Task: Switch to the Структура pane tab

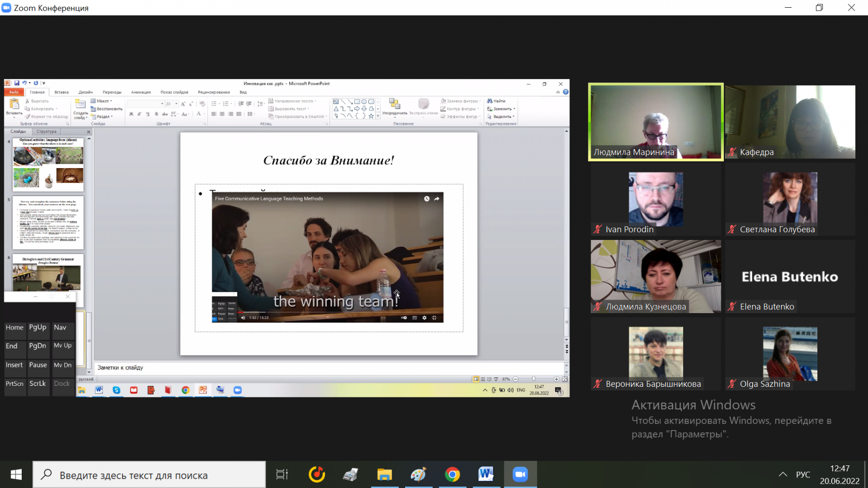Action: (x=46, y=132)
